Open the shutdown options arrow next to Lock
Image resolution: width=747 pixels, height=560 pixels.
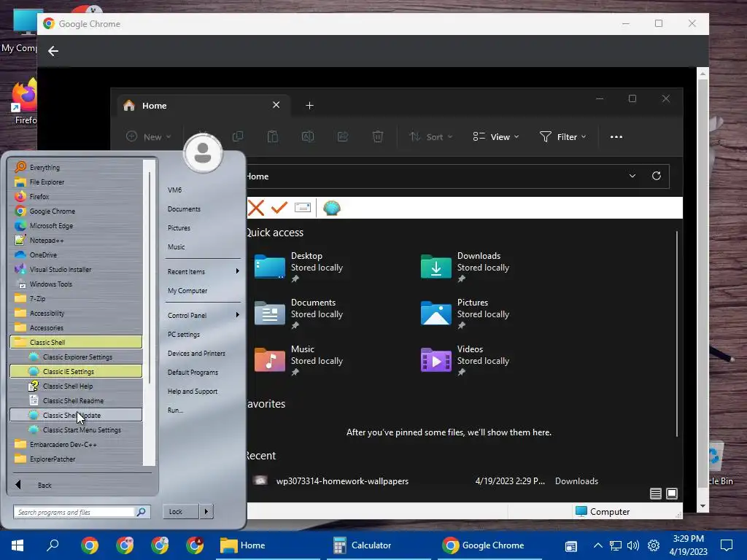(206, 511)
